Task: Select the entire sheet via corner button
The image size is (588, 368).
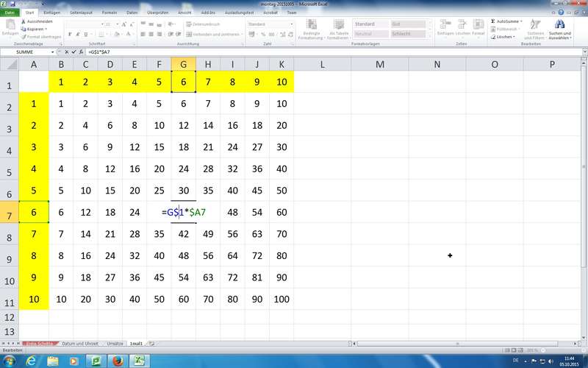Action: coord(10,64)
